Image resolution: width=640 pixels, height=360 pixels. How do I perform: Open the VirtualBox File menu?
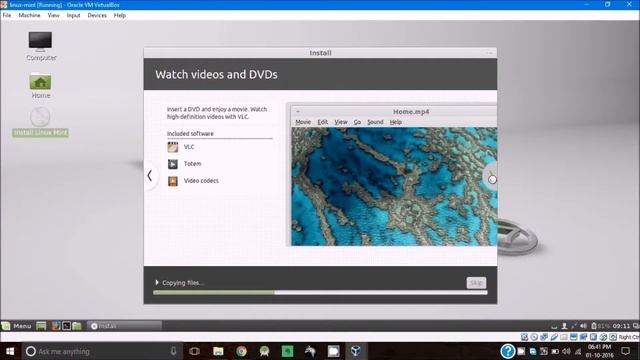pos(7,15)
